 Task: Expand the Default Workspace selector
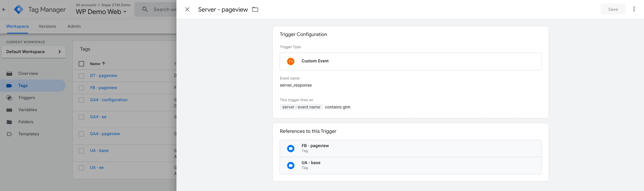(x=33, y=52)
